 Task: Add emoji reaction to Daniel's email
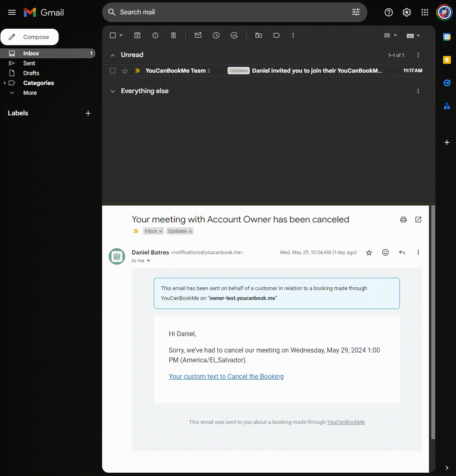[385, 253]
